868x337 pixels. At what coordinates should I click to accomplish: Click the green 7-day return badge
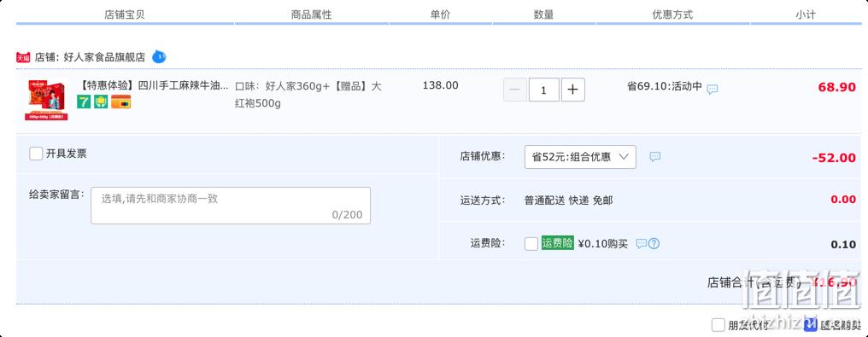[x=84, y=102]
